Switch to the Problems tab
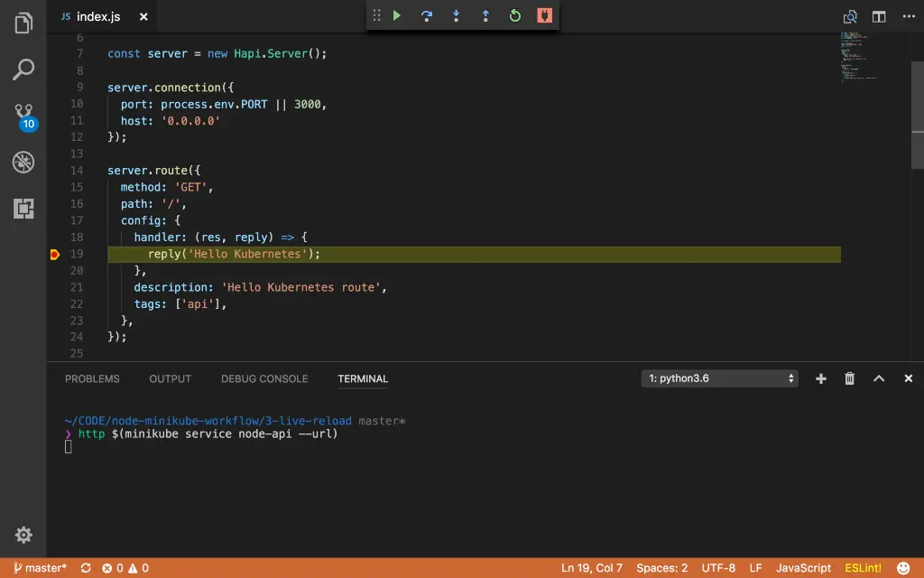The width and height of the screenshot is (924, 578). click(92, 378)
